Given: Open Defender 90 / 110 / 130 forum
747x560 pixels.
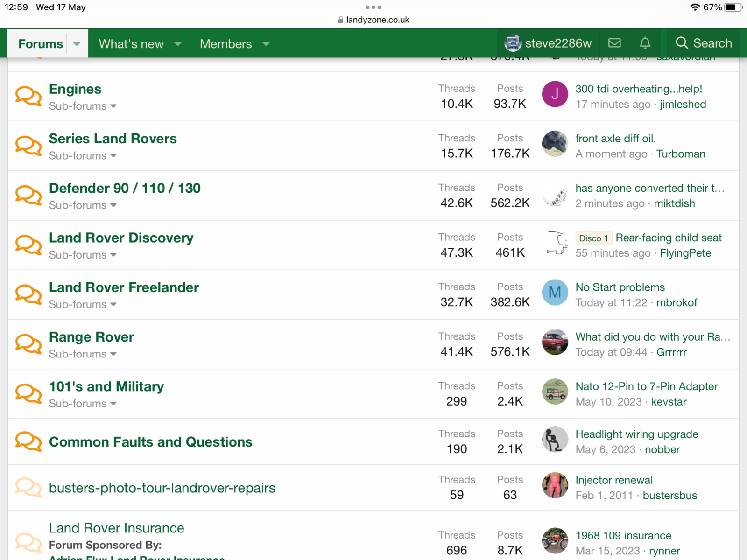Looking at the screenshot, I should pos(125,188).
